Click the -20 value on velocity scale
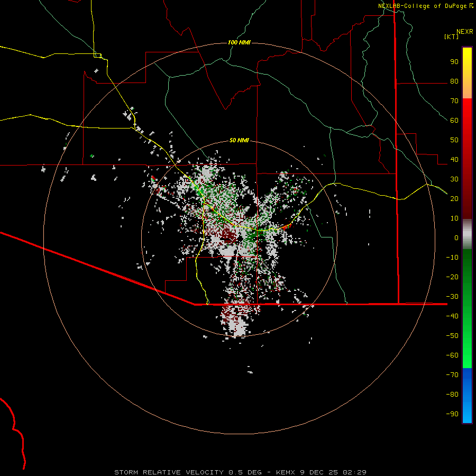 click(452, 277)
